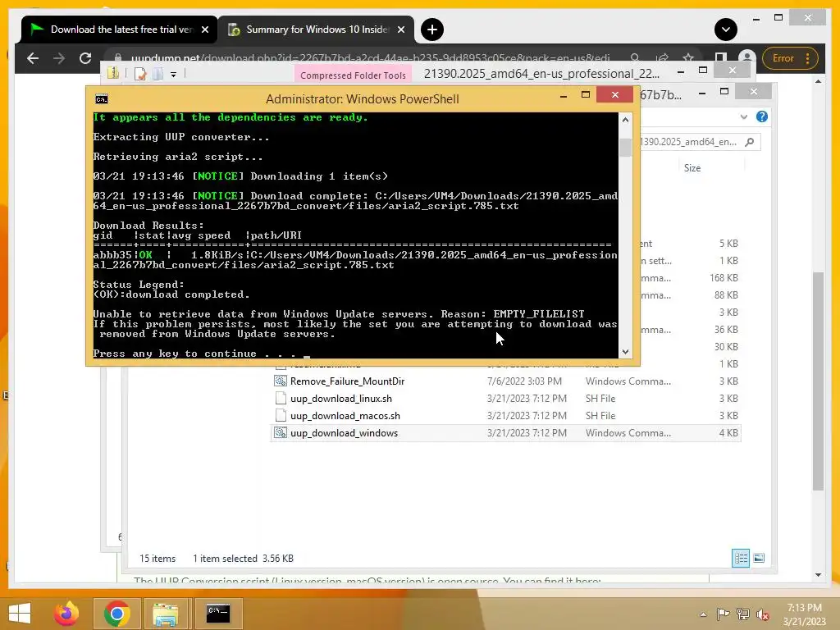Go back in the Chrome browser
840x630 pixels.
[x=33, y=58]
